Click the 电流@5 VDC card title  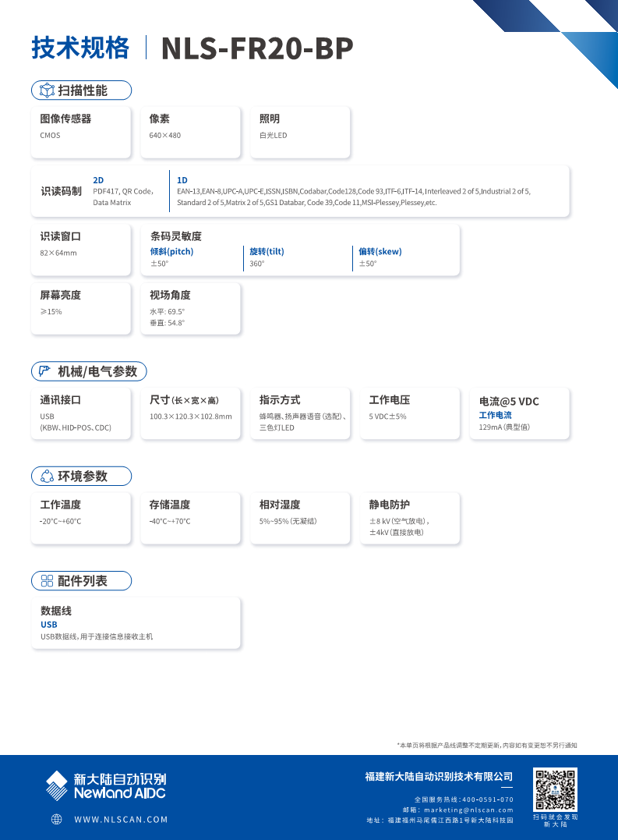click(x=509, y=401)
